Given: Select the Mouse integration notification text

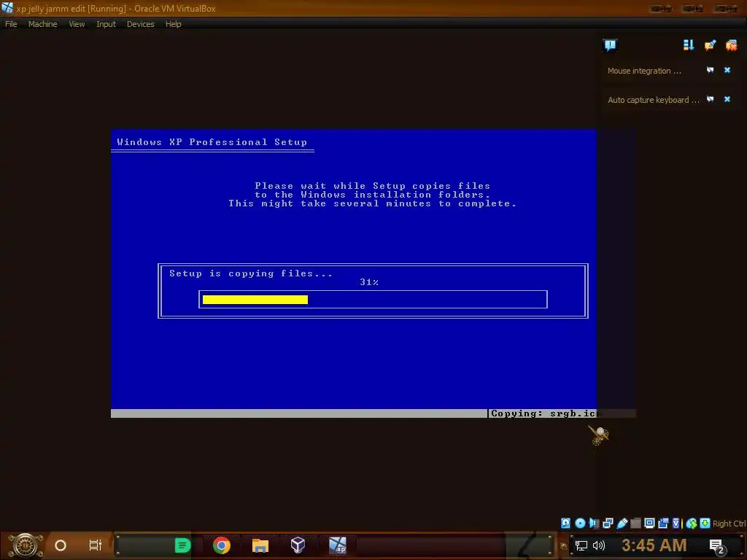Looking at the screenshot, I should coord(644,71).
